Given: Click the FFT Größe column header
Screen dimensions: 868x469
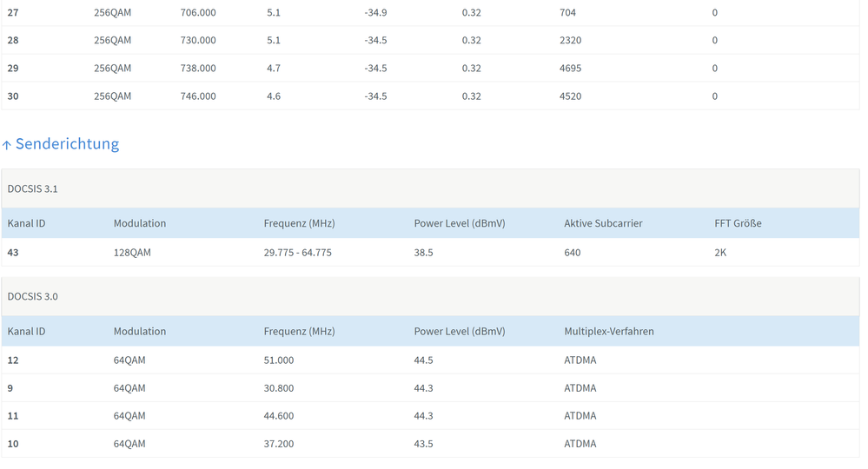Looking at the screenshot, I should point(738,223).
